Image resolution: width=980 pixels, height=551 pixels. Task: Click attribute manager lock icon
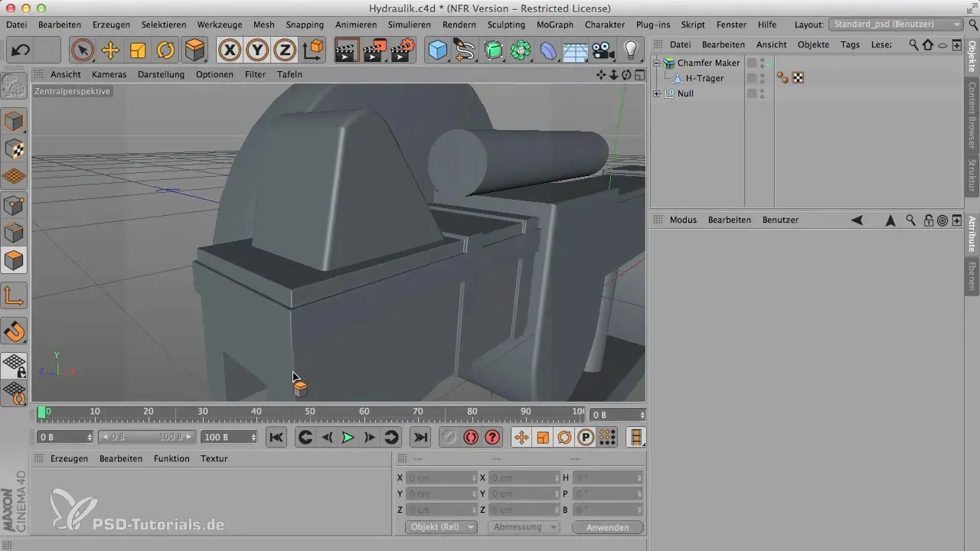pos(929,220)
